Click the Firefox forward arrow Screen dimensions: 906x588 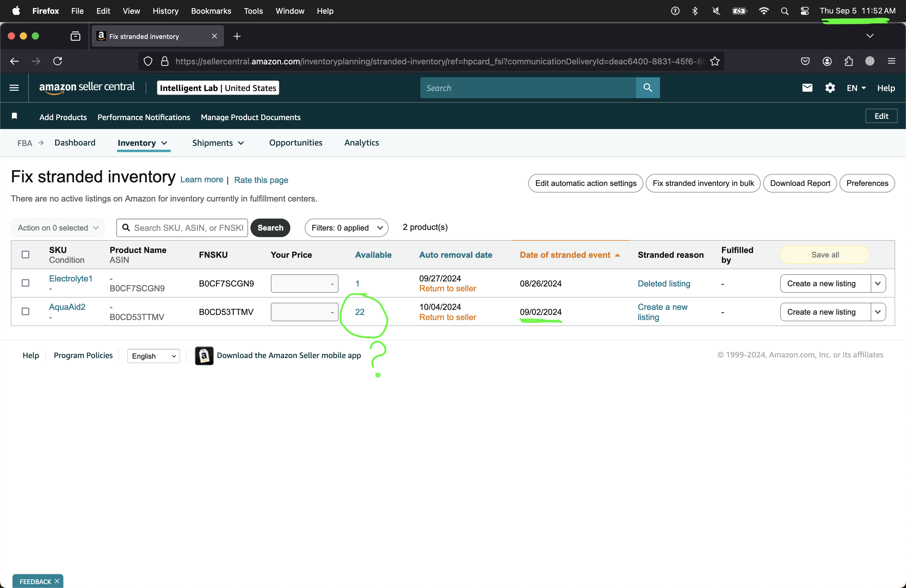tap(36, 61)
